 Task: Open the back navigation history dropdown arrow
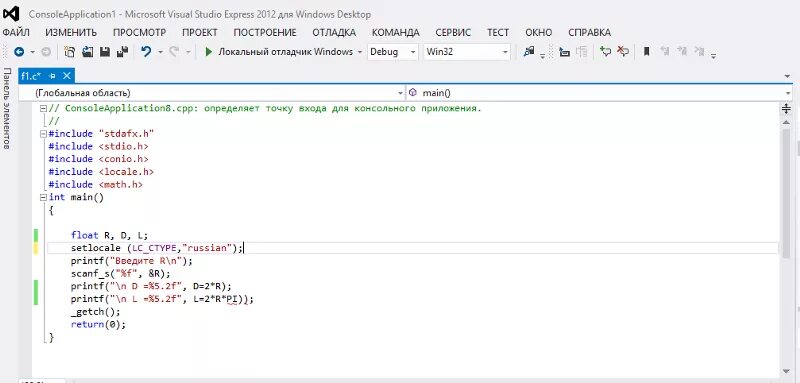[x=32, y=52]
